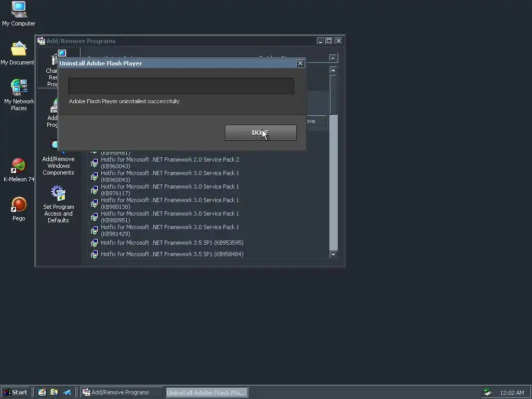This screenshot has width=532, height=399.
Task: Select Hotfix .NET Framework 3.5 SP1 (KB958484)
Action: coord(171,254)
